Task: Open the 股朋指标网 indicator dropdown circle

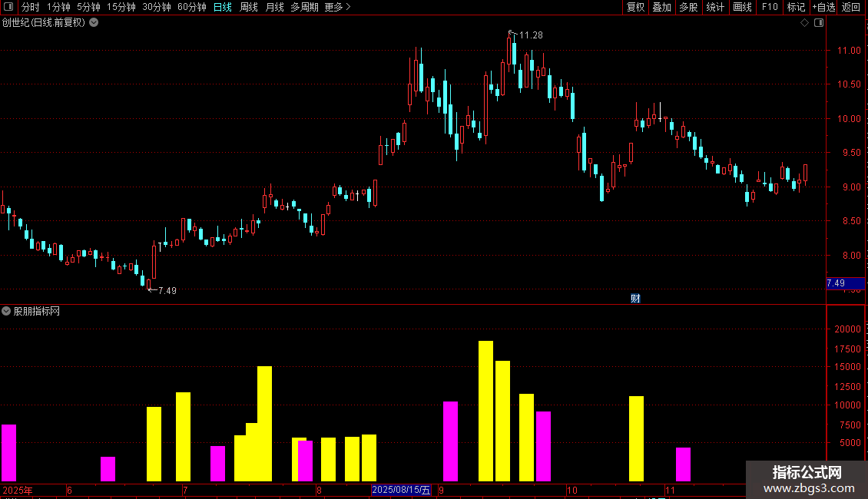Action: tap(6, 311)
